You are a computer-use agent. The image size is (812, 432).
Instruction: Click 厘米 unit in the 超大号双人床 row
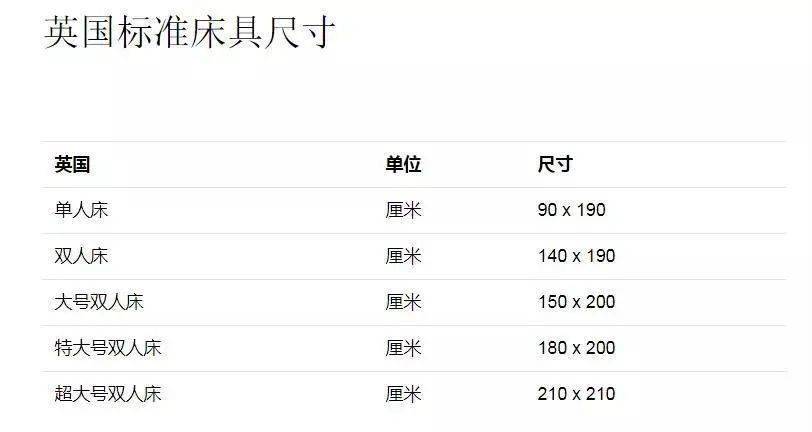click(403, 394)
